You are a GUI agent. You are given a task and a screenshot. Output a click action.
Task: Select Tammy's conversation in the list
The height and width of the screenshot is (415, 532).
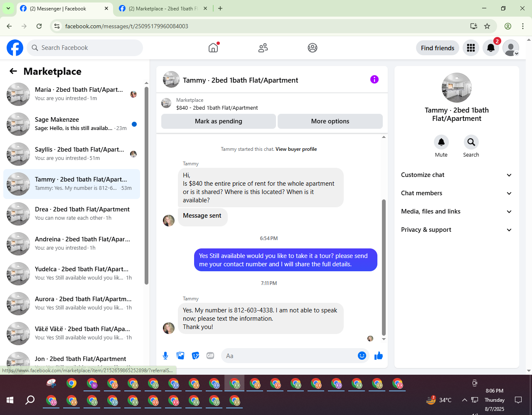72,184
